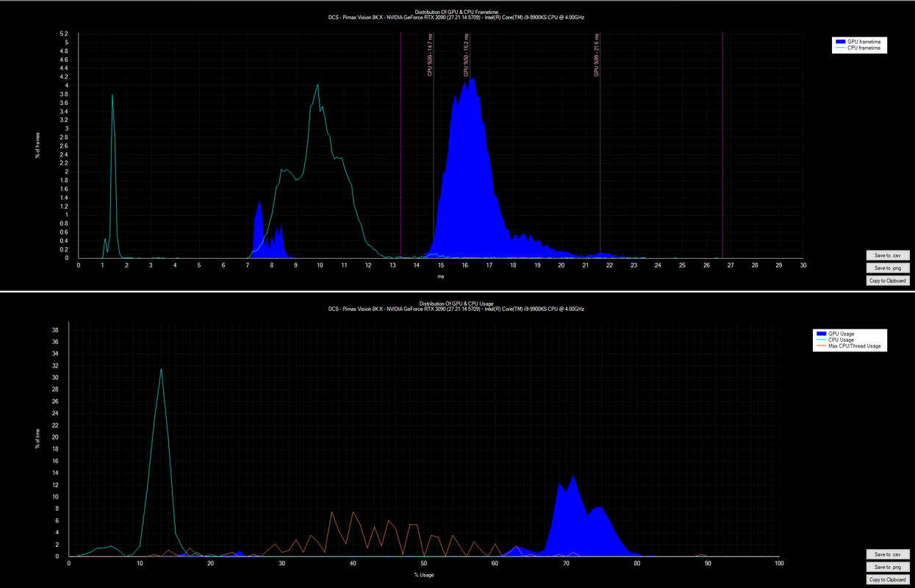Click the blue GPU frametime legend swatch
This screenshot has height=588, width=915.
(x=841, y=42)
